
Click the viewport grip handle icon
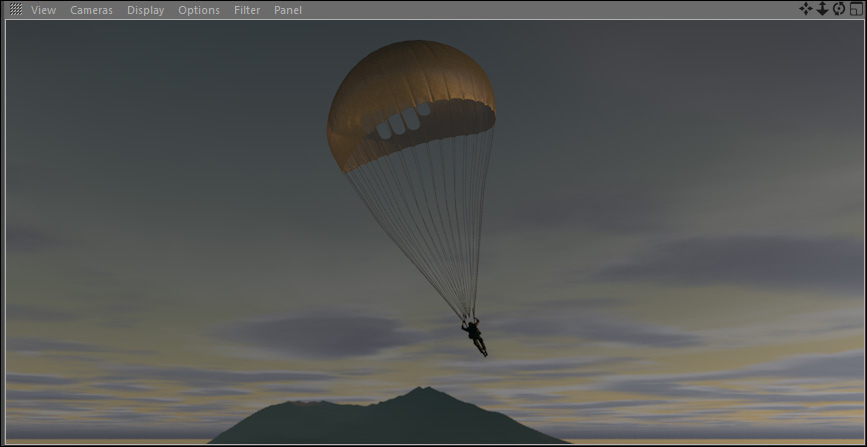point(16,9)
